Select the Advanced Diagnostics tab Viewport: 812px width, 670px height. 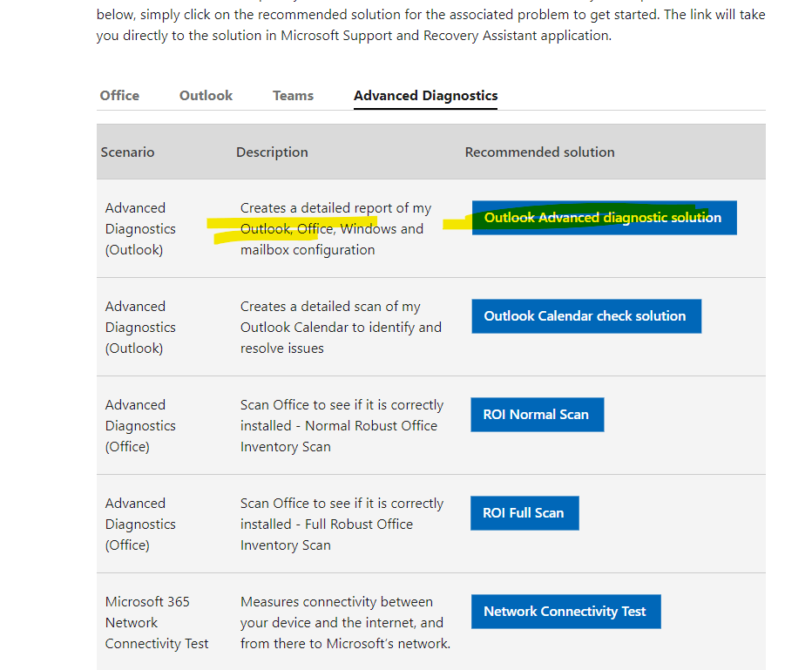426,96
